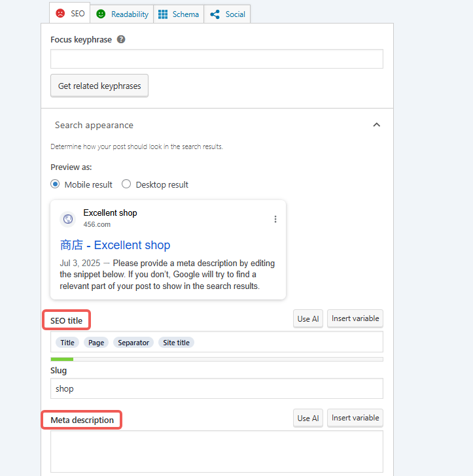Click the SEO title length progress bar
The image size is (473, 476).
[x=217, y=359]
